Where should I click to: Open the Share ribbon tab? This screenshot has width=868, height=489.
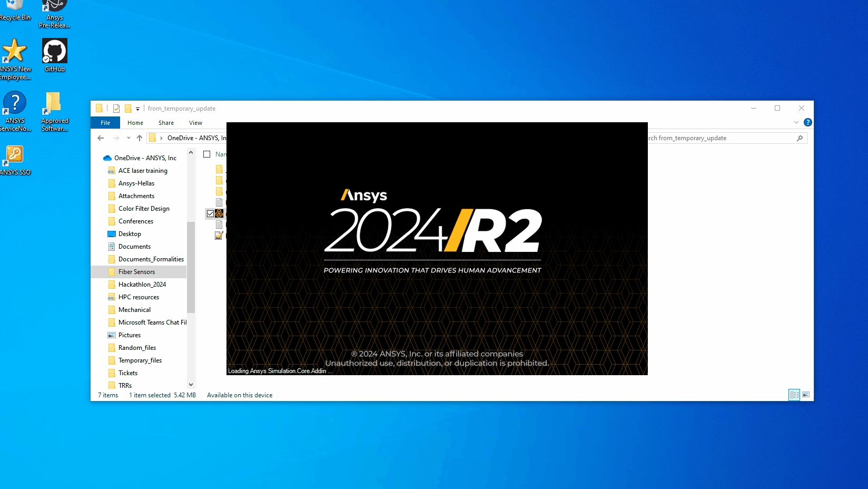coord(166,123)
